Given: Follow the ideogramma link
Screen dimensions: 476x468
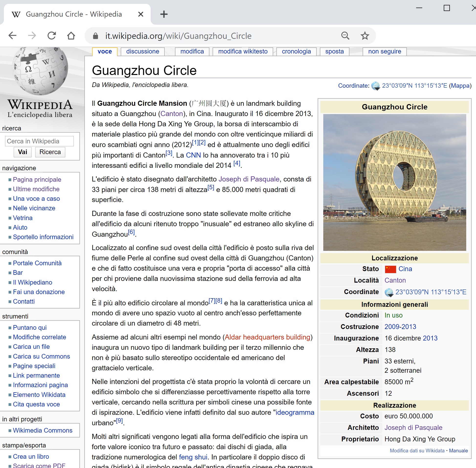Looking at the screenshot, I should (295, 413).
